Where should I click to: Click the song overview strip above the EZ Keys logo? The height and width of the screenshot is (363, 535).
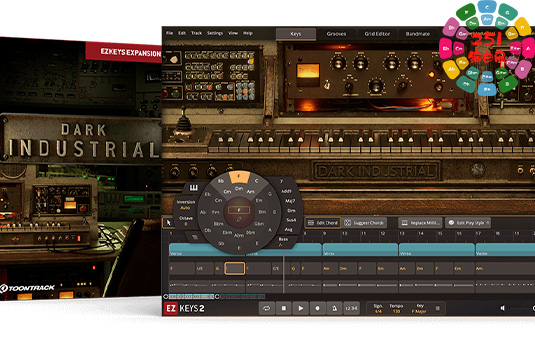pyautogui.click(x=216, y=296)
